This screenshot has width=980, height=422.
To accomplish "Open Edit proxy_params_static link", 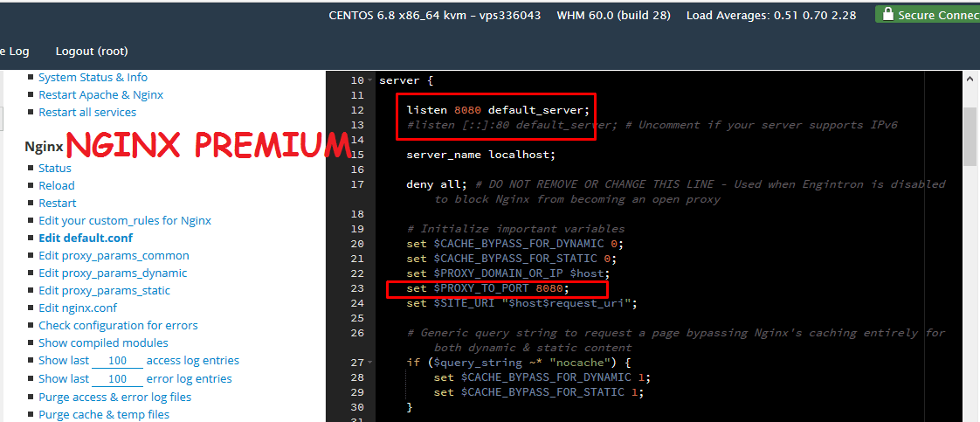I will click(x=104, y=291).
